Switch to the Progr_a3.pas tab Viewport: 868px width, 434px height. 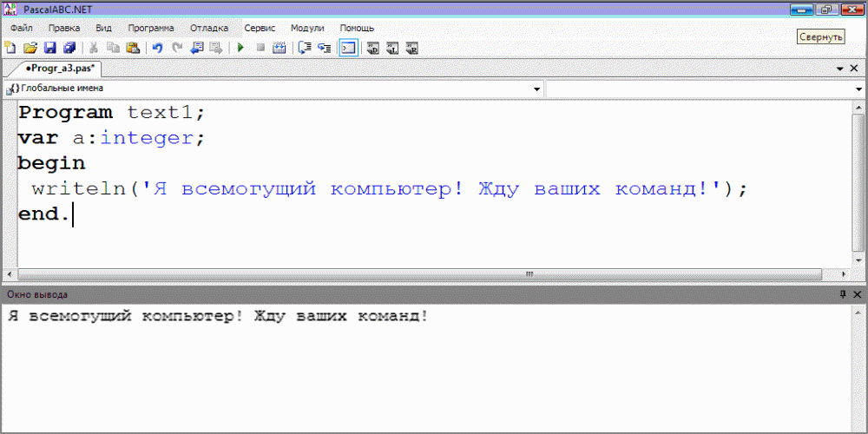tap(59, 68)
